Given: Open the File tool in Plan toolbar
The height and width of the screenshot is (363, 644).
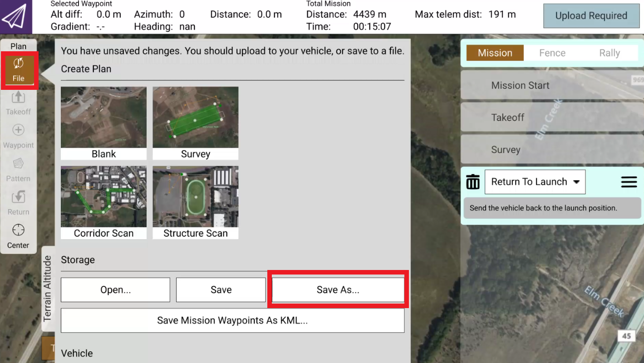Looking at the screenshot, I should (x=19, y=70).
